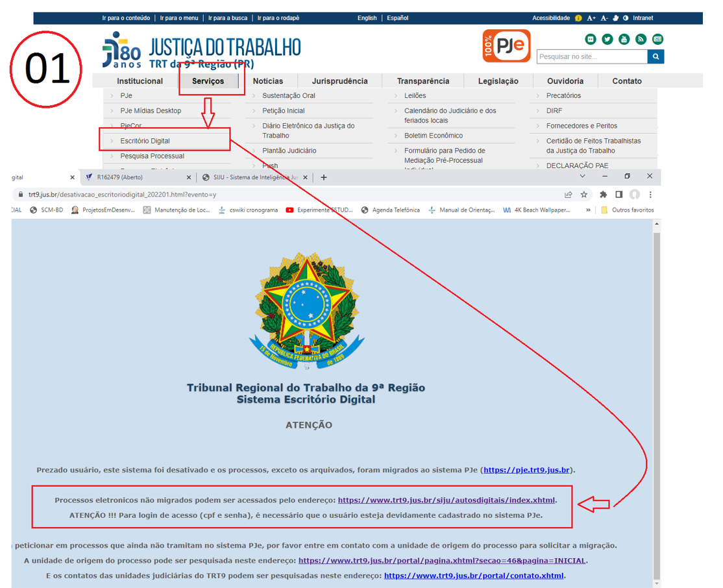Bookmark this page with the star
The height and width of the screenshot is (588, 723).
583,195
